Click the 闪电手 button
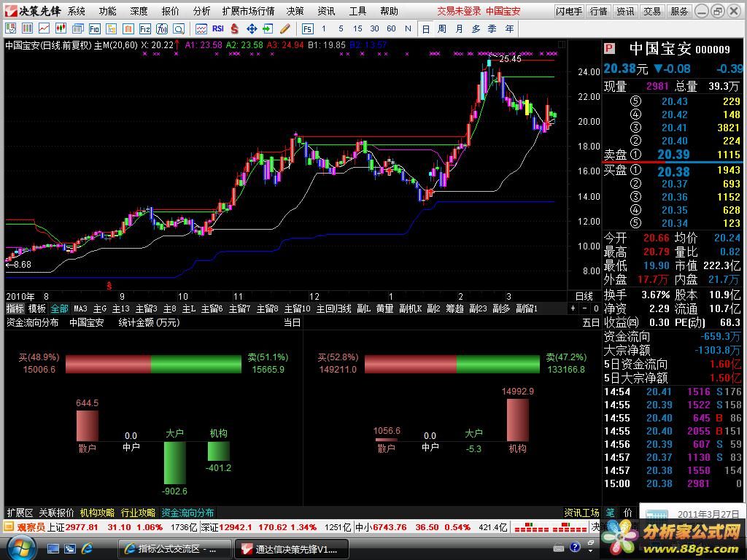This screenshot has width=747, height=560. pos(569,10)
